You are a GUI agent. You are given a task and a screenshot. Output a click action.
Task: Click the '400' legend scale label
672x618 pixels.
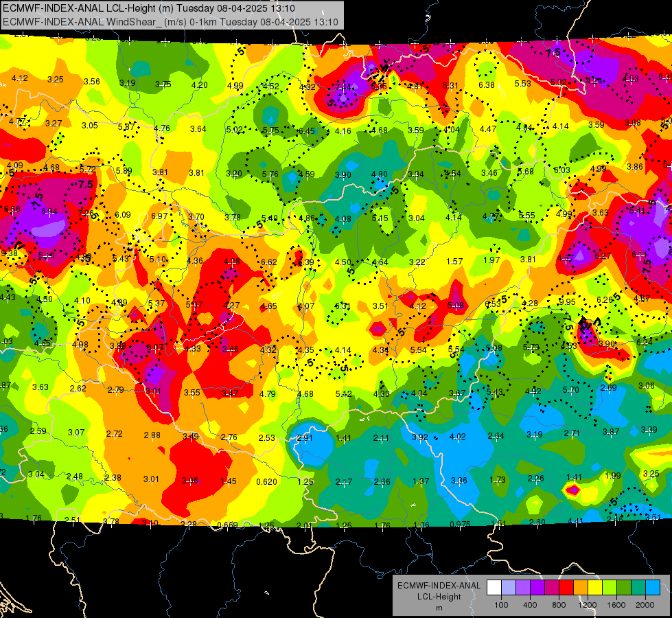click(530, 605)
